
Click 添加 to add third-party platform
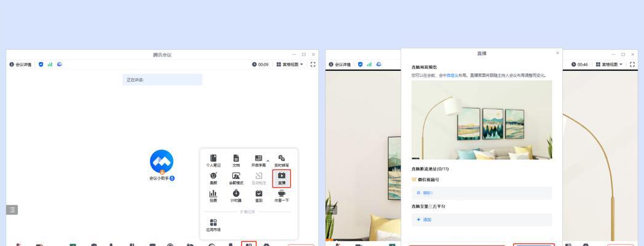point(424,220)
